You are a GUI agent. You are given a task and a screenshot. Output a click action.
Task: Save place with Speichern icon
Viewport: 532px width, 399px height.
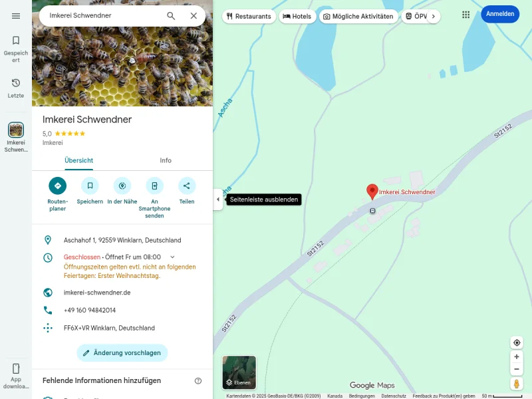tap(90, 186)
